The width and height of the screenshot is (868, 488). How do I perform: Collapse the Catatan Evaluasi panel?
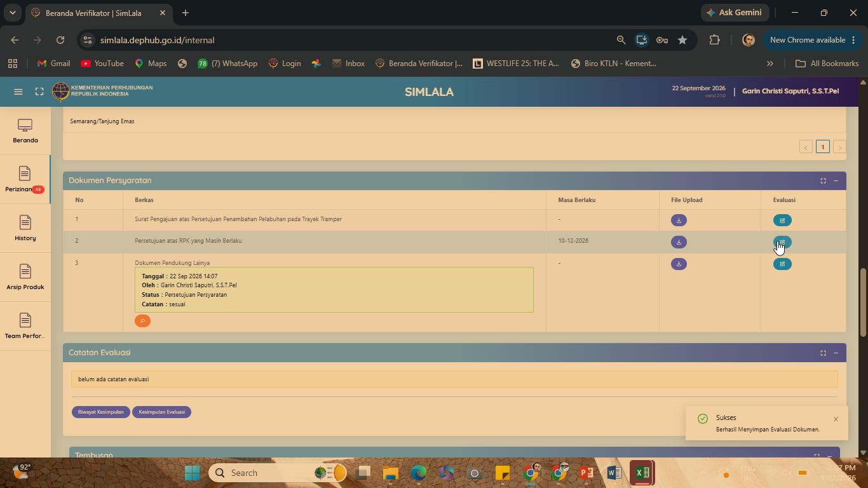836,353
